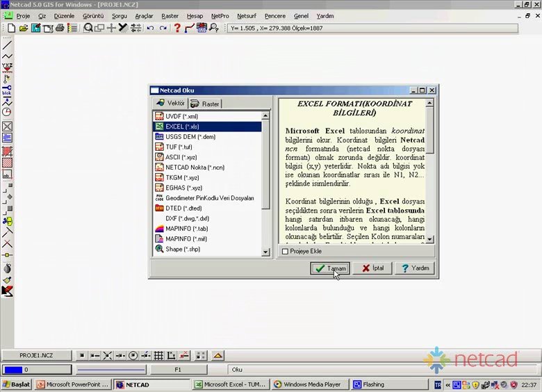Click the PROJE1.NCZ button in bottom bar
Screen dimensions: 542x392
click(x=36, y=355)
